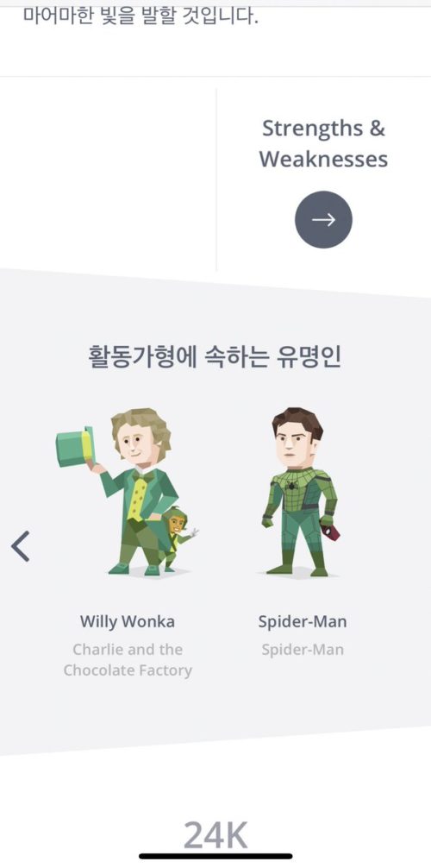This screenshot has width=431, height=868.
Task: Tap the 24K counter text
Action: (215, 835)
